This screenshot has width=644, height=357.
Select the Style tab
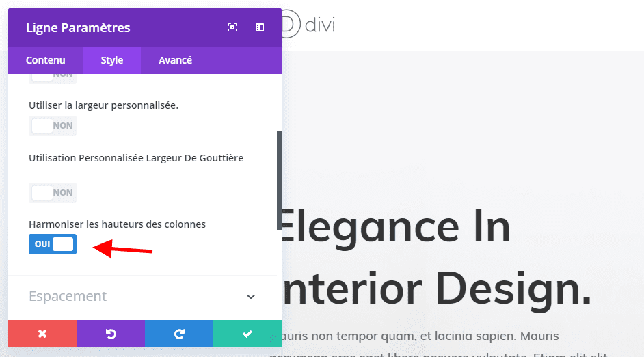[112, 60]
